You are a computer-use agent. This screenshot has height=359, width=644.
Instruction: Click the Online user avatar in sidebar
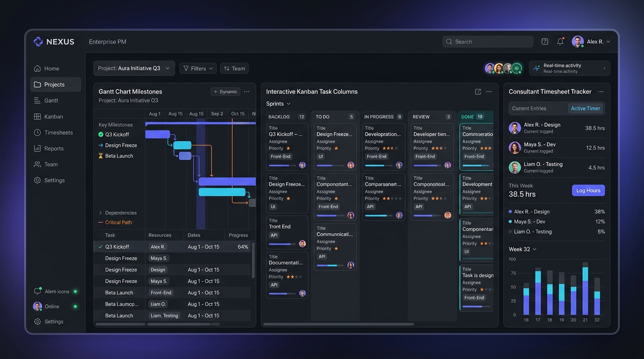click(37, 306)
